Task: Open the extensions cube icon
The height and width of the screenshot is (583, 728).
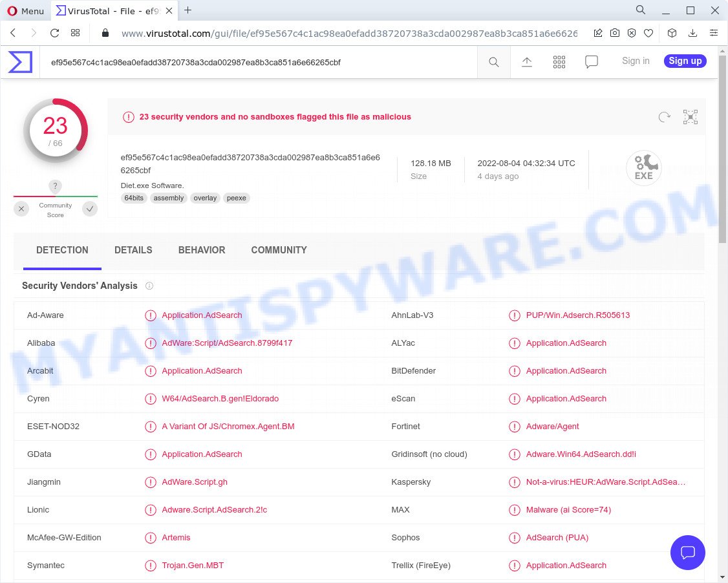Action: pyautogui.click(x=672, y=32)
